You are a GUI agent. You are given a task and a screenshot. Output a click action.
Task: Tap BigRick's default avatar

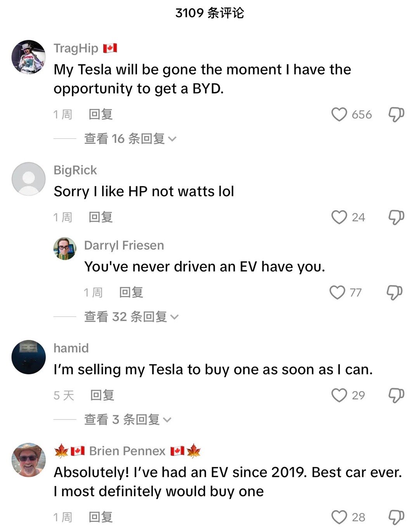click(29, 179)
